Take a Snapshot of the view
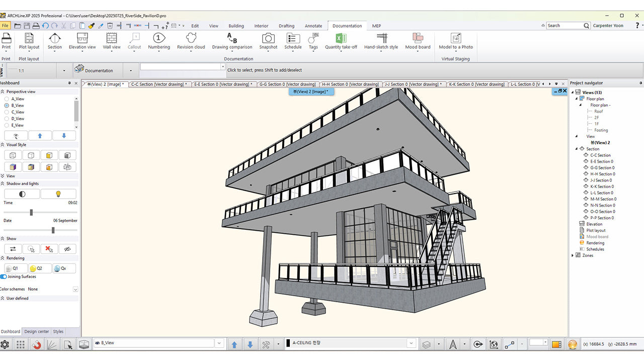 [x=268, y=40]
